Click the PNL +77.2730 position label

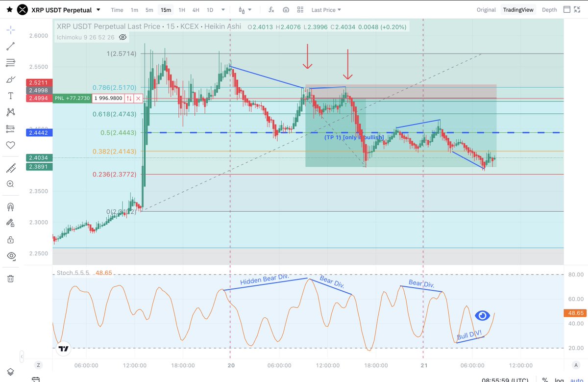73,98
